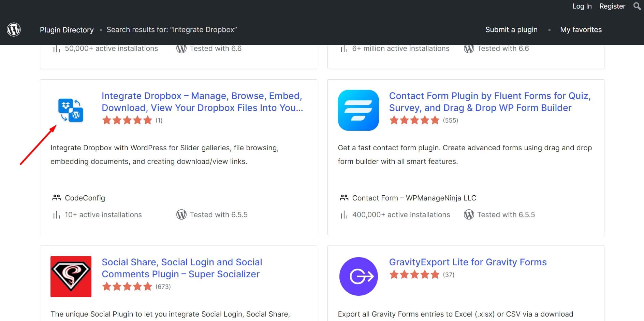Click bar chart icon beside 10+ active installations
The height and width of the screenshot is (321, 644).
pyautogui.click(x=56, y=215)
